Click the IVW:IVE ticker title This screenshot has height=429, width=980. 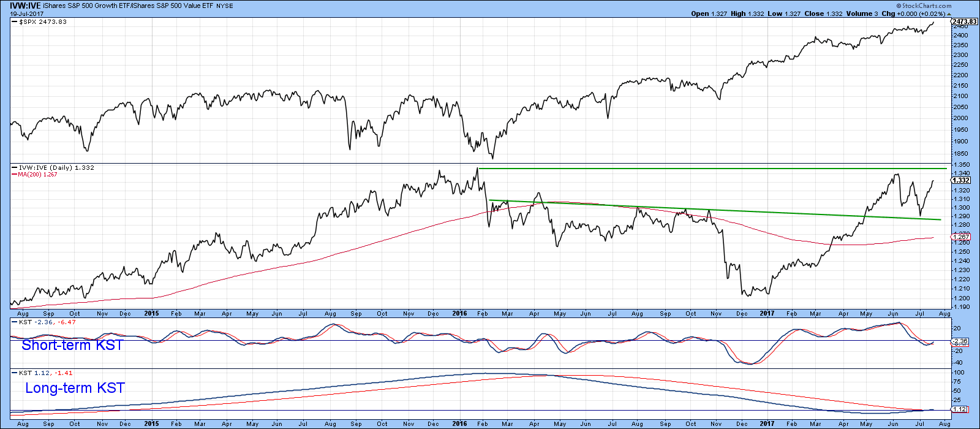(25, 5)
